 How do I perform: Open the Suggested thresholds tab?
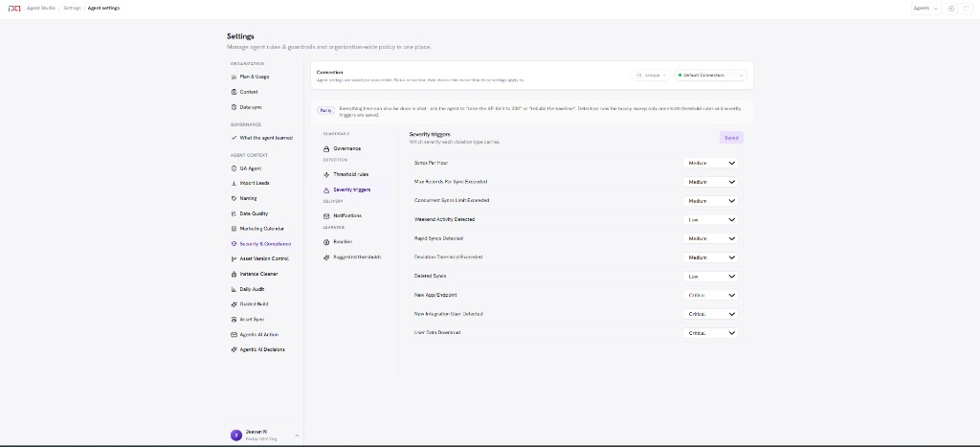pos(352,257)
